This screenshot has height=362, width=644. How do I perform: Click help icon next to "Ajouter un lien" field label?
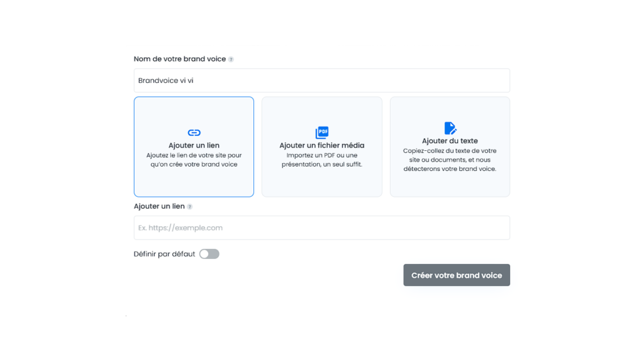pyautogui.click(x=190, y=207)
